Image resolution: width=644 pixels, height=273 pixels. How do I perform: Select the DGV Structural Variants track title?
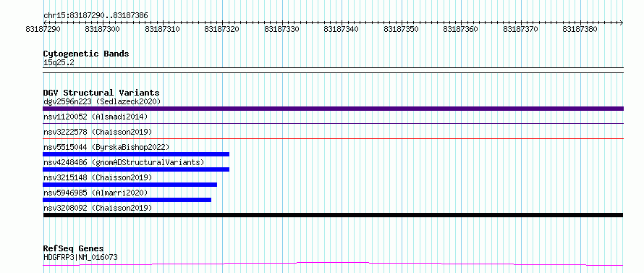(x=101, y=93)
